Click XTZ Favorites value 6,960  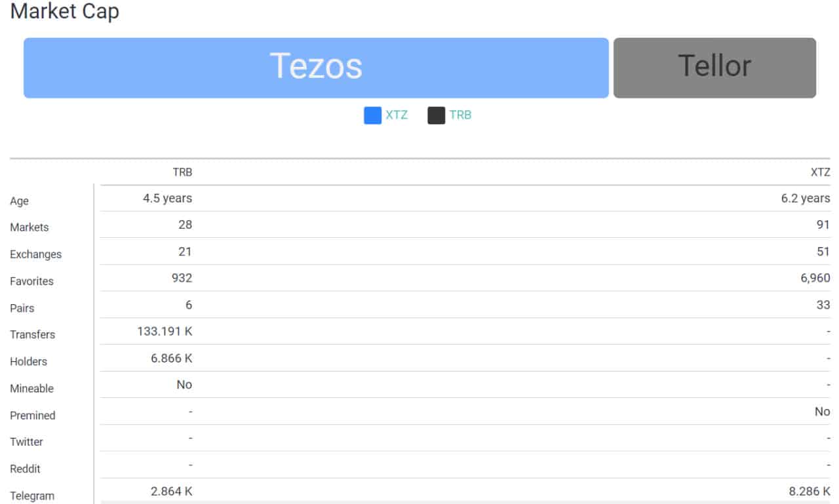(814, 279)
